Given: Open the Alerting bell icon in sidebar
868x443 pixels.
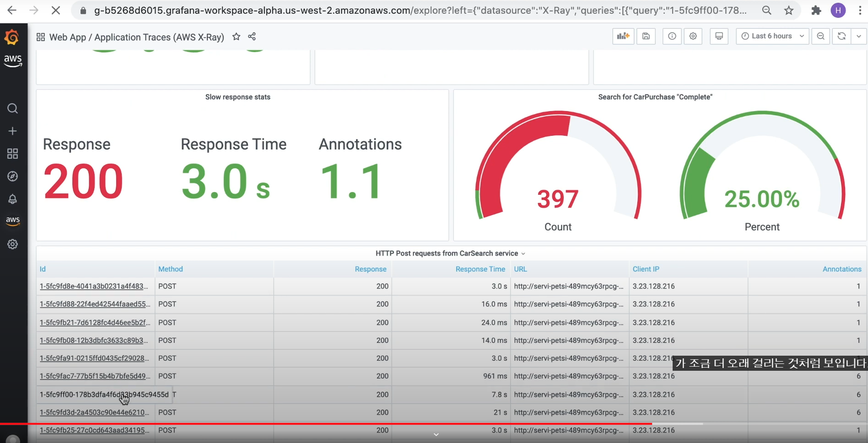Looking at the screenshot, I should [x=13, y=199].
